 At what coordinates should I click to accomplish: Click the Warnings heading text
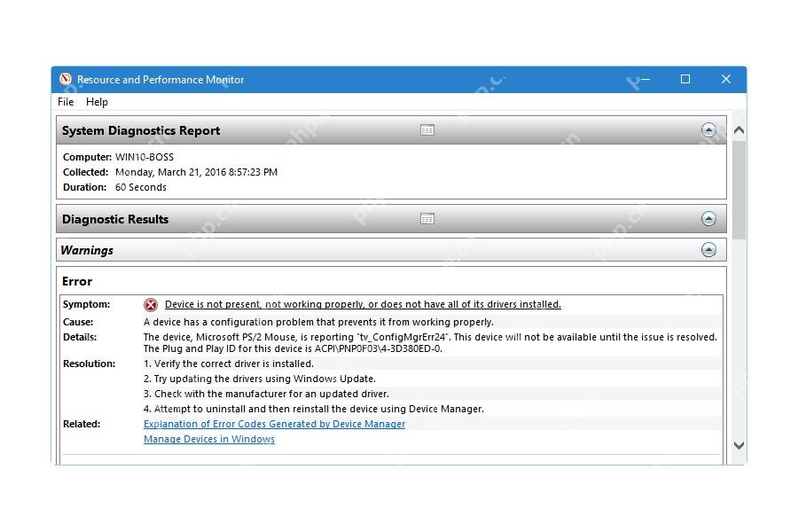click(87, 250)
